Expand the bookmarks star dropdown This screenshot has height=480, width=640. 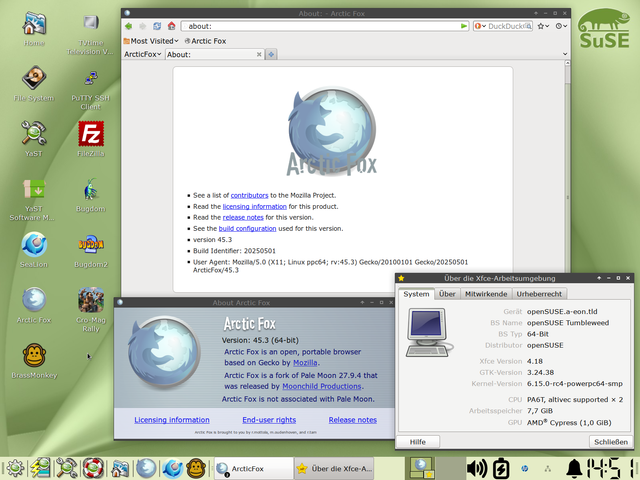pos(543,26)
